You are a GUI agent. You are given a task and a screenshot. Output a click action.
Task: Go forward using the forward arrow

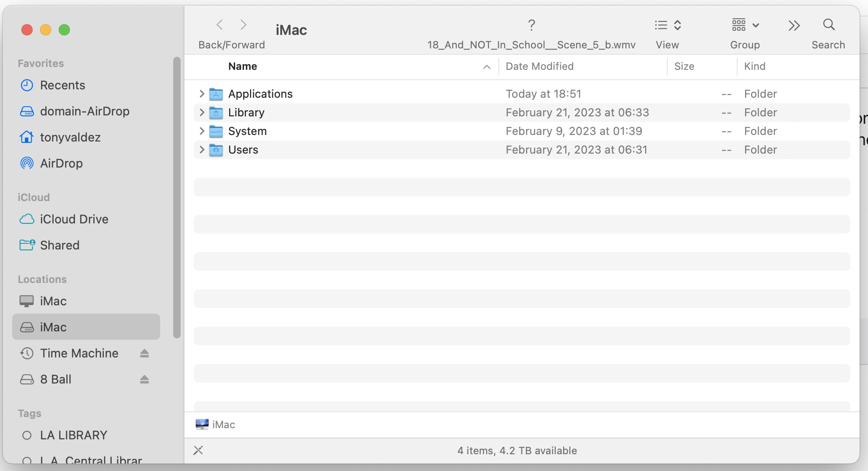243,25
